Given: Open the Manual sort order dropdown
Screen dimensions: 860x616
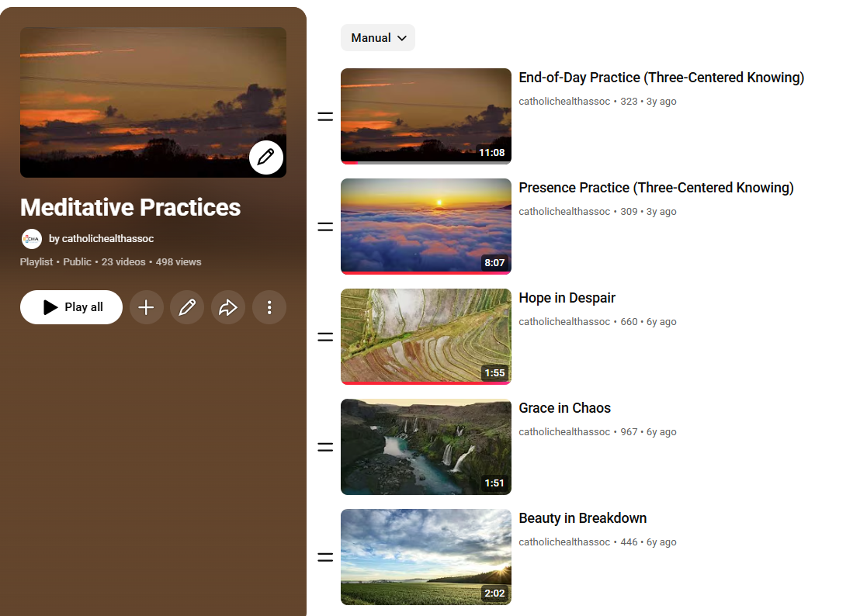Looking at the screenshot, I should (x=378, y=38).
